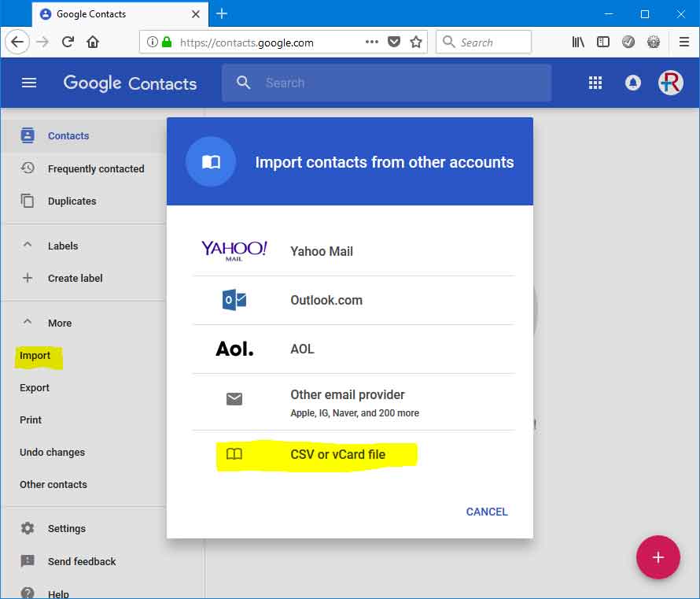Screen dimensions: 700x599
Task: Click the Firefox extension gear icon in toolbar
Action: click(x=654, y=42)
